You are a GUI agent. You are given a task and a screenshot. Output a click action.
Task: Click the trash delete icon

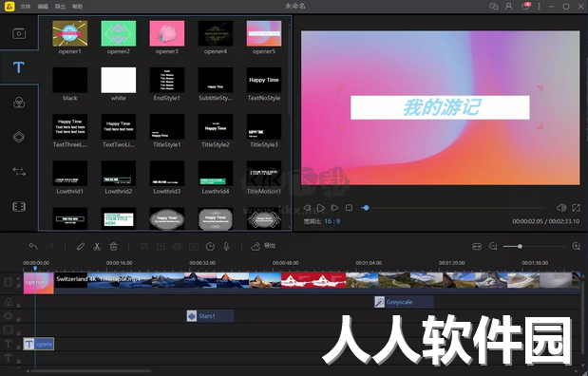pos(114,246)
